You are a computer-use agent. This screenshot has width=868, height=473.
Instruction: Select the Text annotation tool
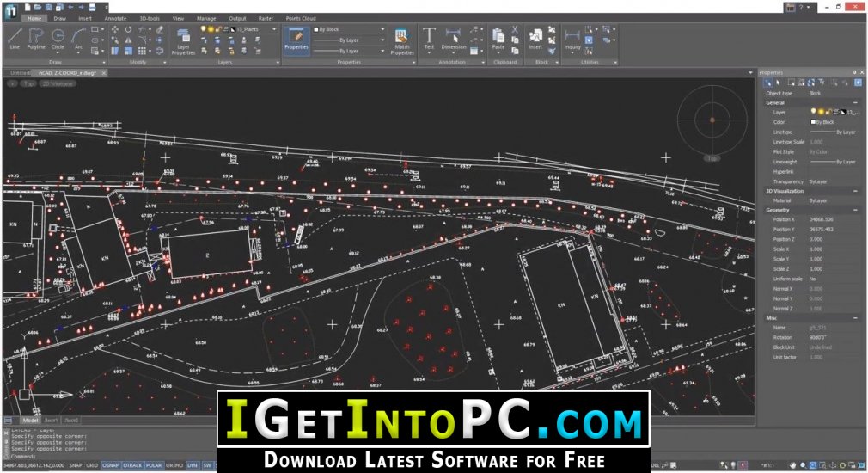pyautogui.click(x=429, y=39)
